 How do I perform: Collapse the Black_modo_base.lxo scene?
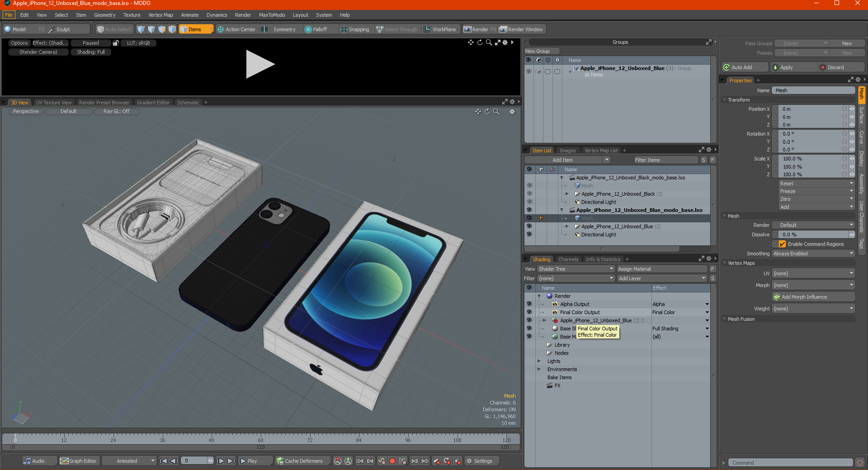click(x=562, y=178)
